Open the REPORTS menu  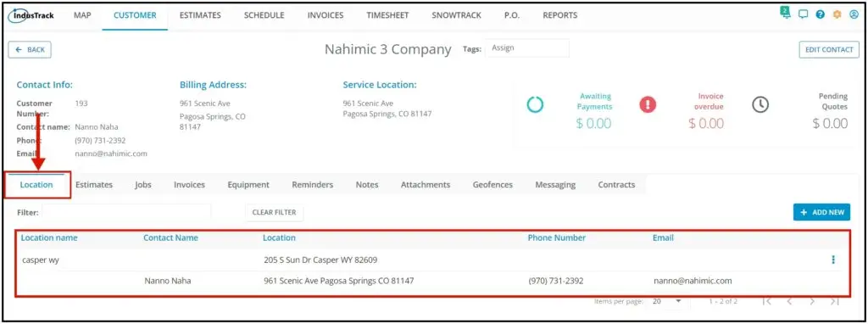point(559,15)
